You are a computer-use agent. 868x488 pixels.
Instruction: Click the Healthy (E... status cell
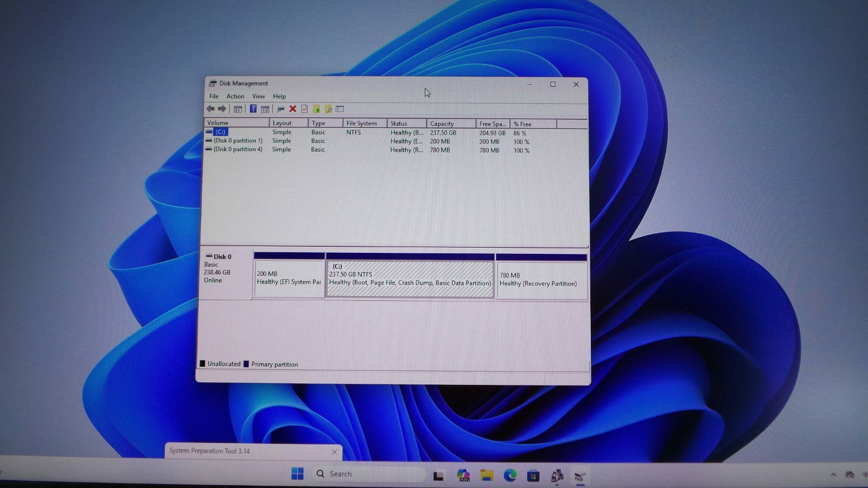(407, 142)
